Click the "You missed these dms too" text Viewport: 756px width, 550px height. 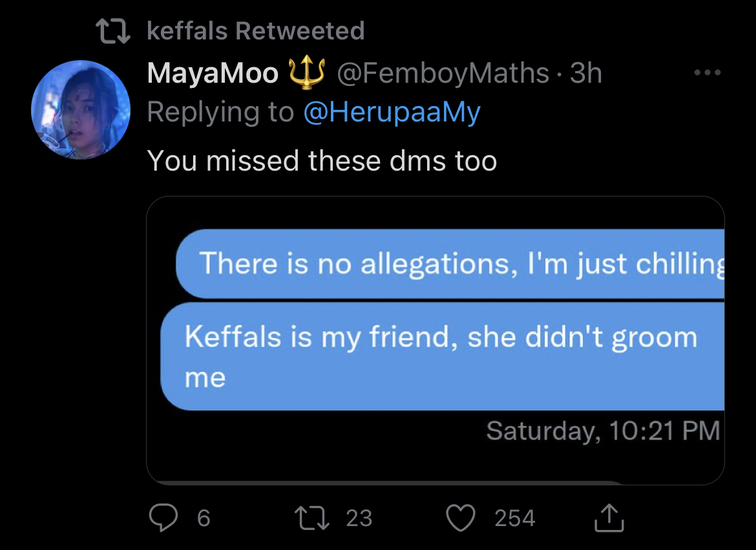[322, 160]
